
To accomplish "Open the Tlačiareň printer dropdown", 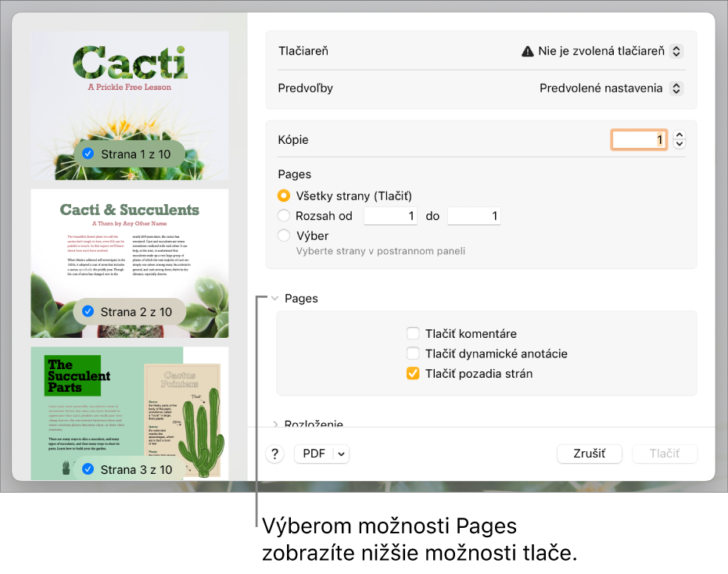I will click(676, 51).
